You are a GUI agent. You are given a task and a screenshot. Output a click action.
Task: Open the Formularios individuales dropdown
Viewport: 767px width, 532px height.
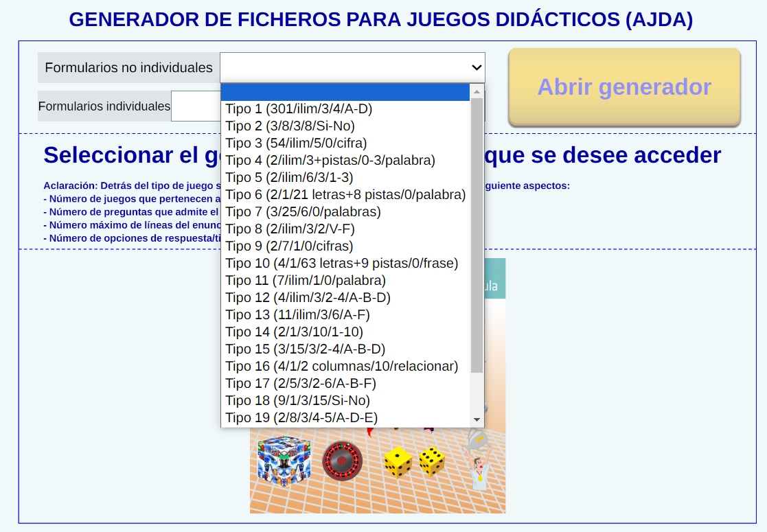point(195,106)
